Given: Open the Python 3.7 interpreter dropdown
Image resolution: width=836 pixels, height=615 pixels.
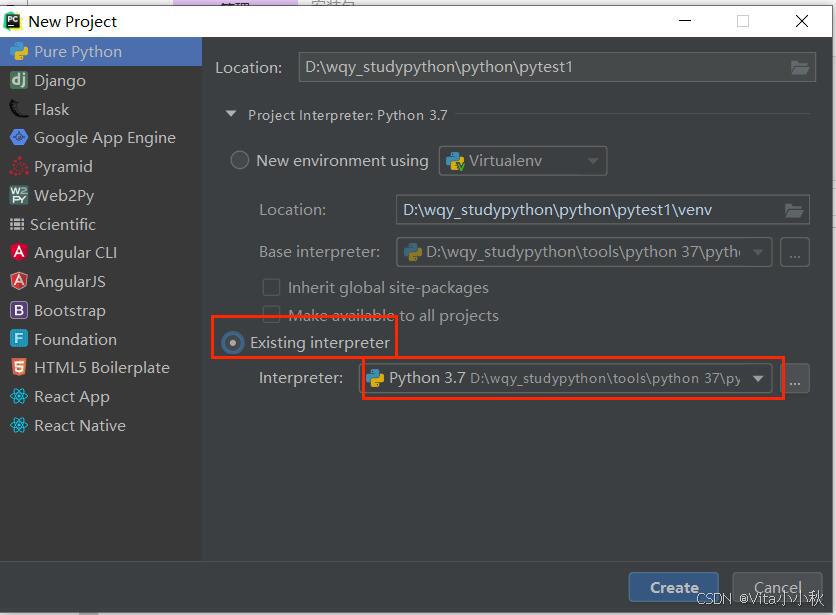Looking at the screenshot, I should pyautogui.click(x=565, y=378).
